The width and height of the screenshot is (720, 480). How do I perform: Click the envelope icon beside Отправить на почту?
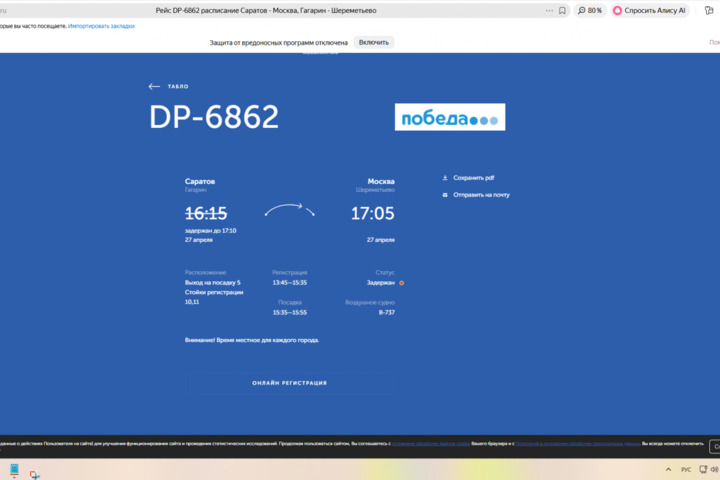[445, 195]
